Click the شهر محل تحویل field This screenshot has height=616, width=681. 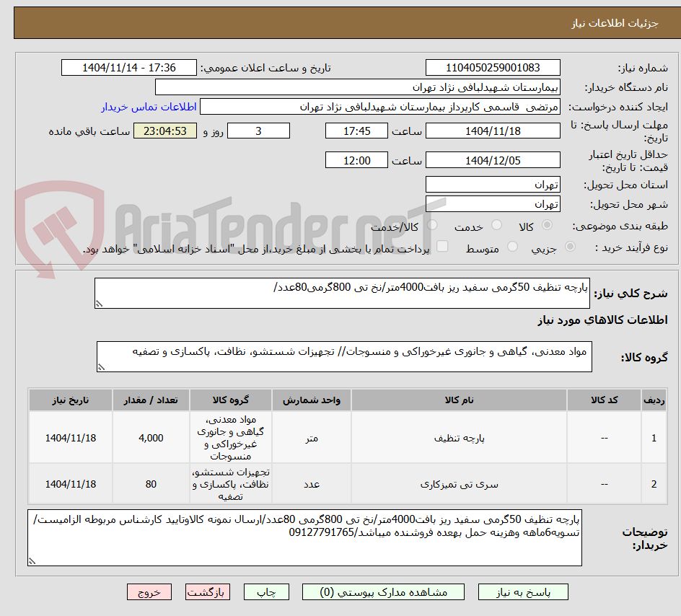click(493, 204)
